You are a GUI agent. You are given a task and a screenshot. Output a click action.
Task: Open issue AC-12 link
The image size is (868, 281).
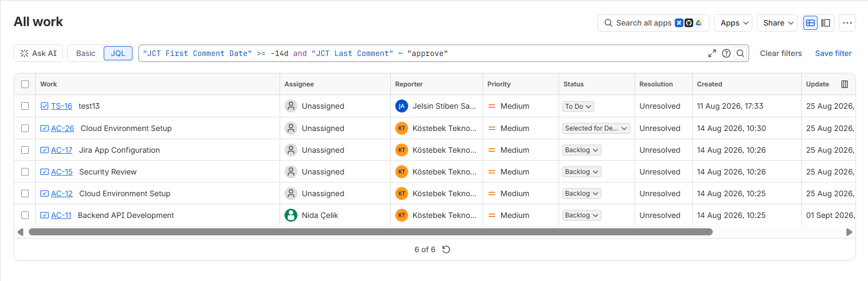[62, 193]
